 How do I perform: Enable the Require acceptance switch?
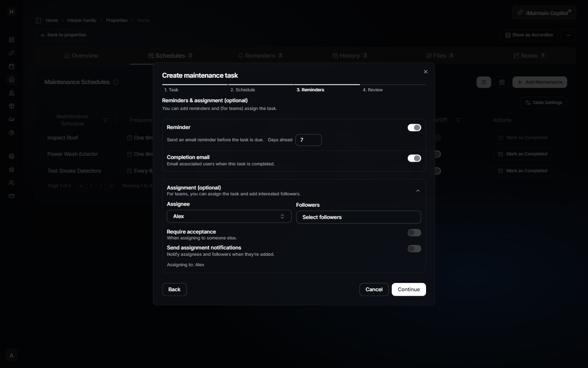pyautogui.click(x=414, y=233)
